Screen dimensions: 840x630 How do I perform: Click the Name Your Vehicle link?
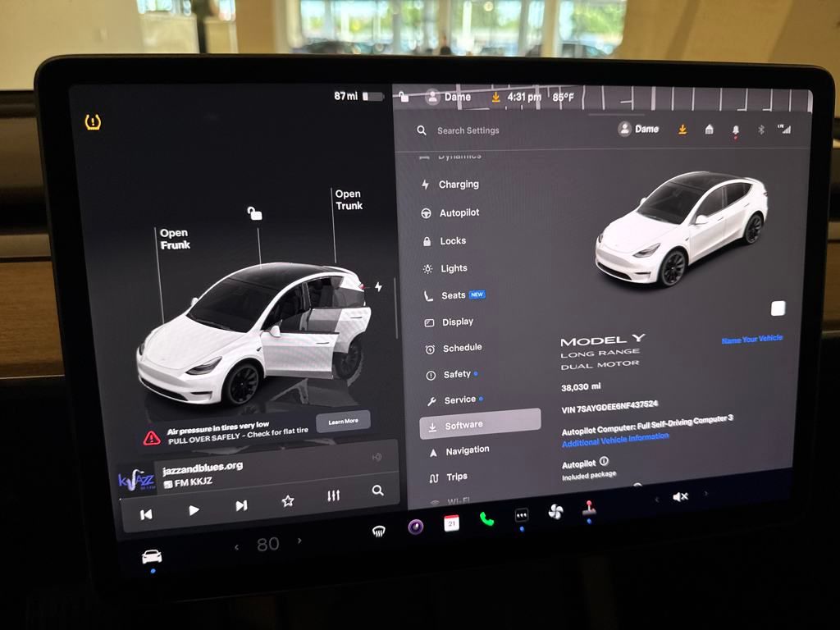click(x=751, y=339)
